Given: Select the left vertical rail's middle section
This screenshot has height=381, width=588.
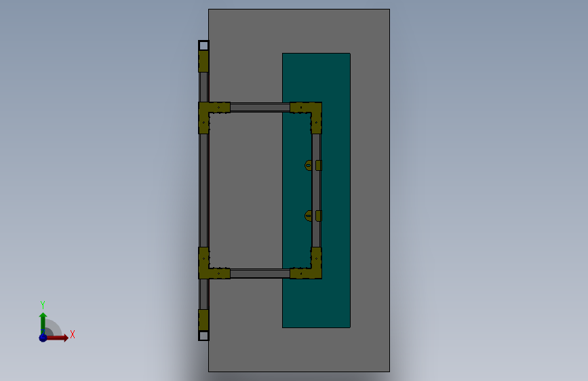Looking at the screenshot, I should coord(203,190).
